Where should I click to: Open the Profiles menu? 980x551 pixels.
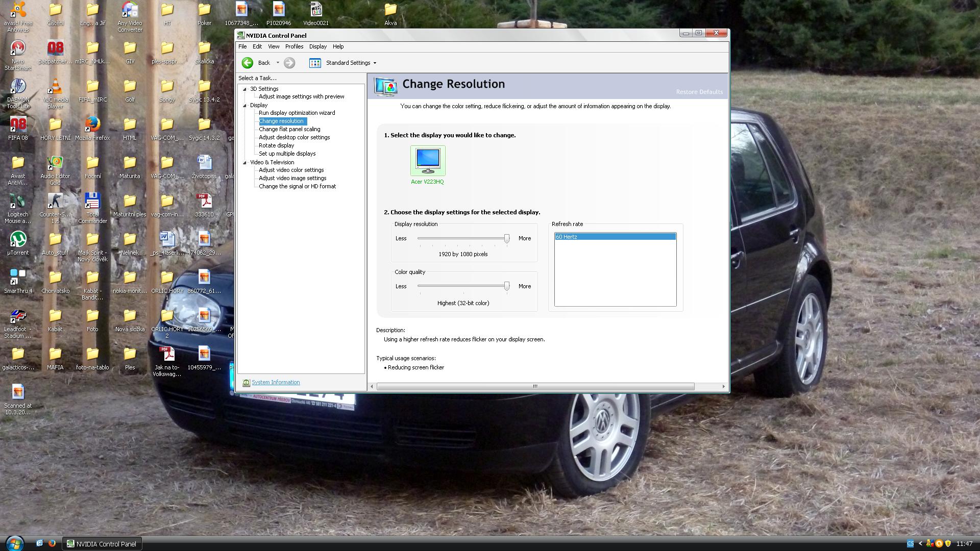click(x=294, y=46)
